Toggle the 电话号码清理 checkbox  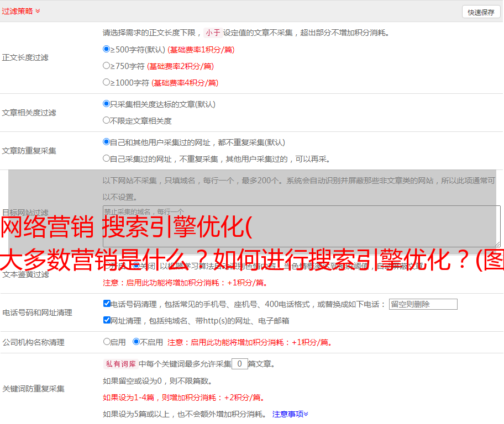[x=107, y=304]
